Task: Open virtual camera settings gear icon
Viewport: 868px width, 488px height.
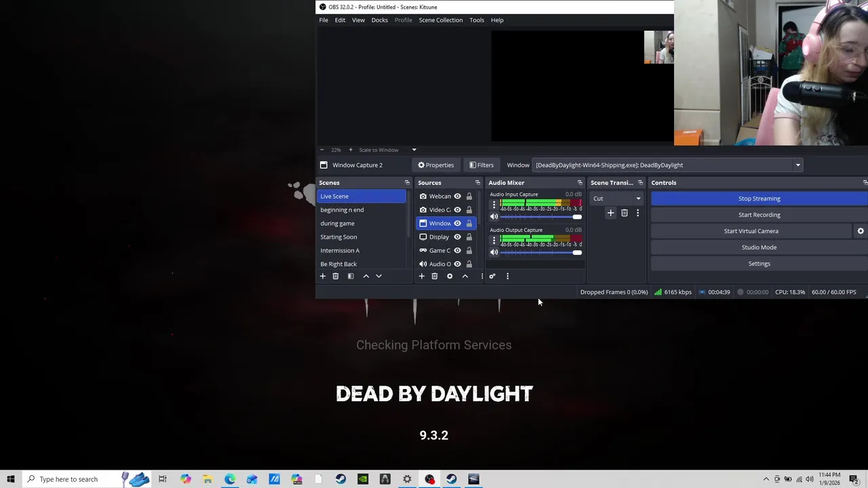Action: (861, 231)
